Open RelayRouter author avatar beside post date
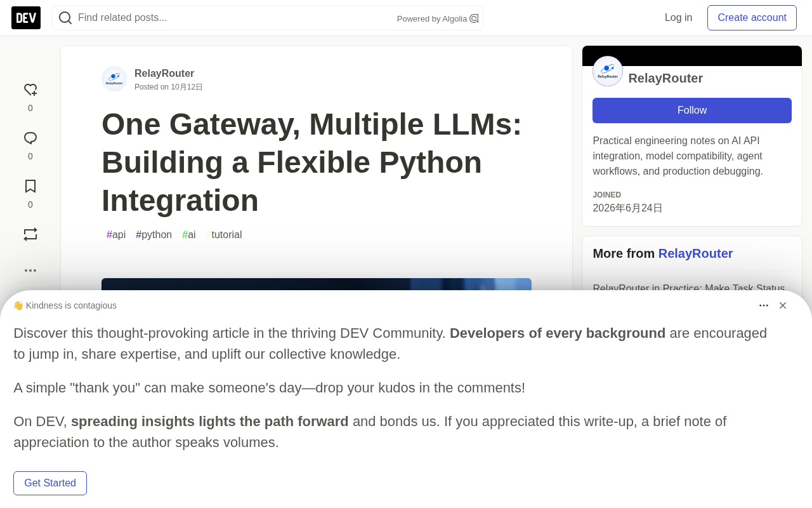Screen dimensions: 812x508 pos(114,79)
